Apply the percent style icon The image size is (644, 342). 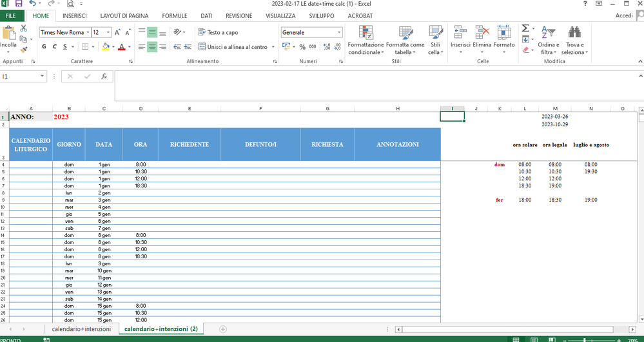point(302,47)
